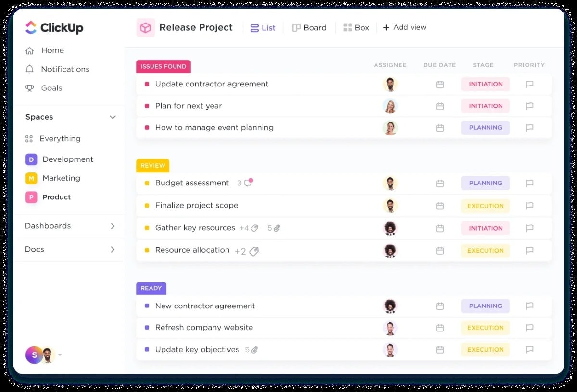Open Goals in the sidebar
577x392 pixels.
click(x=44, y=88)
